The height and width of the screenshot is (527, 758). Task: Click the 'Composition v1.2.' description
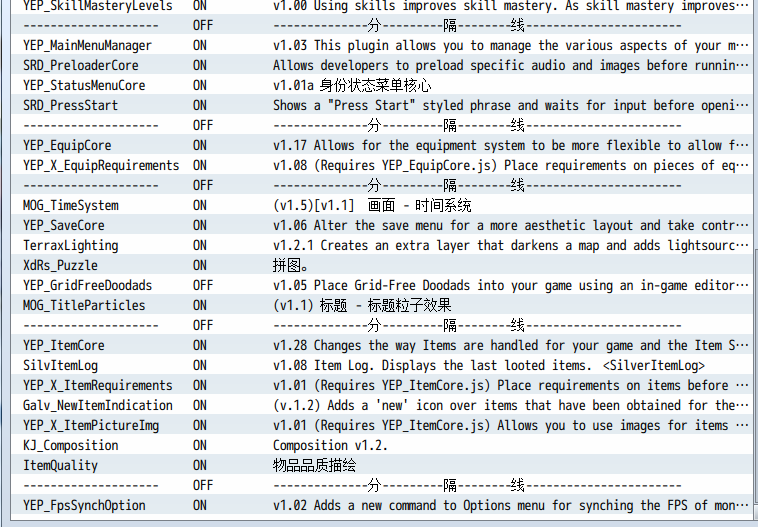click(x=330, y=445)
